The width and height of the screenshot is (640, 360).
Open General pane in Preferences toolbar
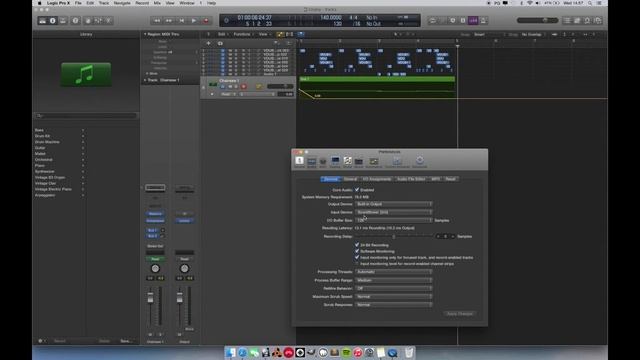300,162
